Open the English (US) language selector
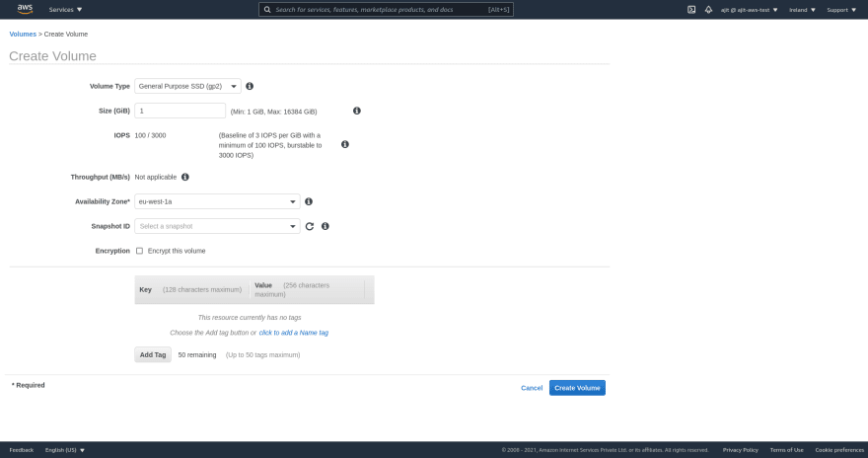 click(x=65, y=450)
